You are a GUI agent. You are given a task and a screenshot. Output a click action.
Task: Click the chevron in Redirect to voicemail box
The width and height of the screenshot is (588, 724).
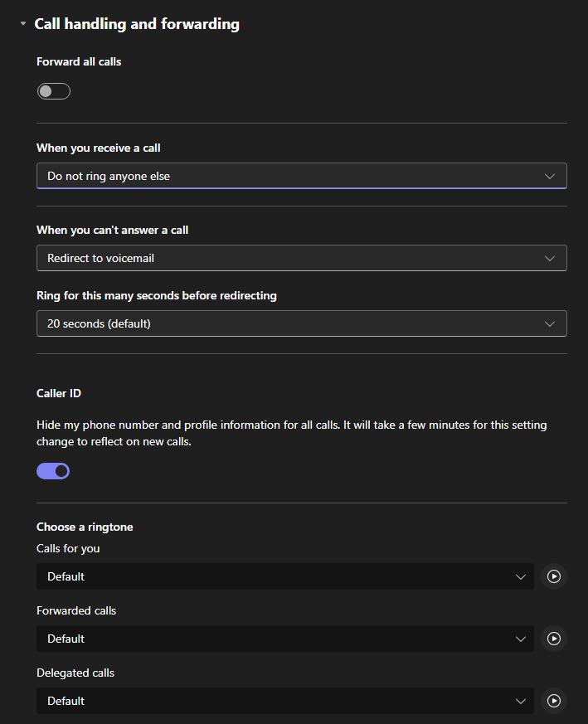tap(550, 258)
